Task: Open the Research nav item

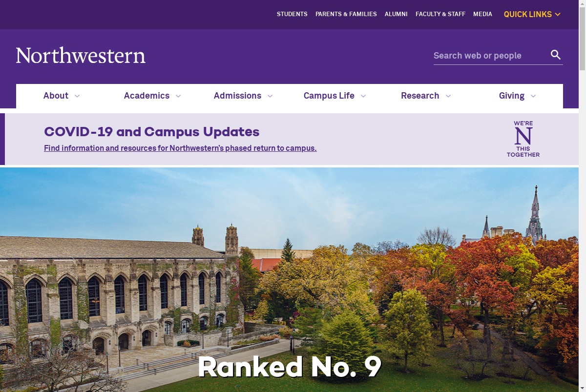Action: coord(420,96)
